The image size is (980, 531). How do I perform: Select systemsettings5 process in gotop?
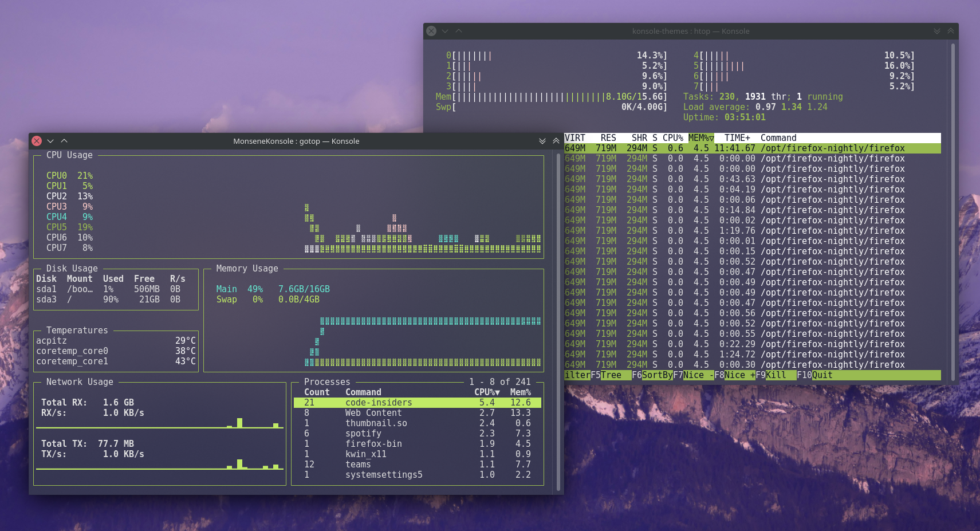point(418,475)
